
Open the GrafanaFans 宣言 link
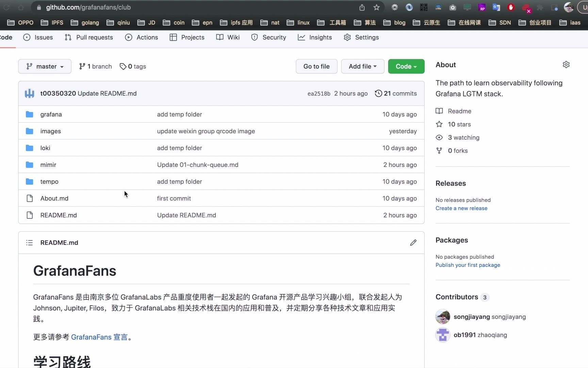99,337
